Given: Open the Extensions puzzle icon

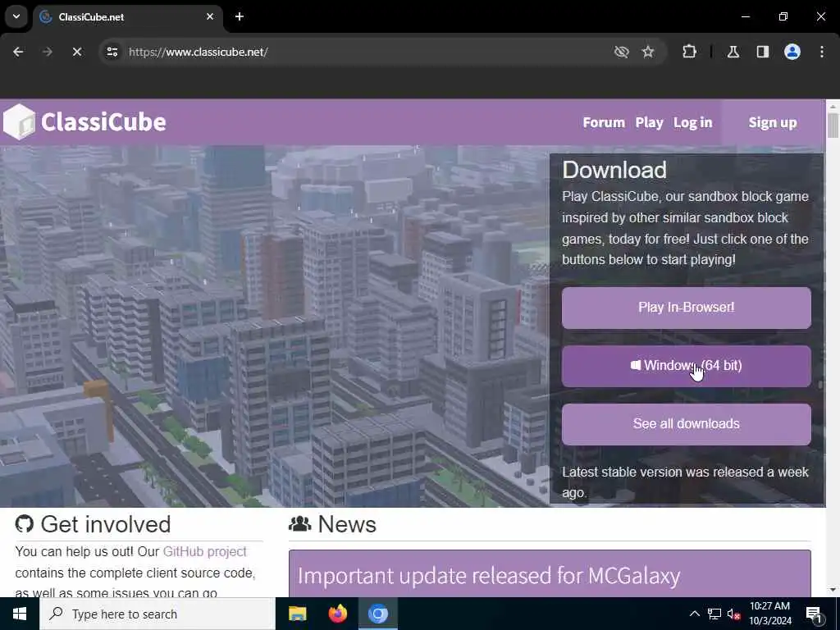Looking at the screenshot, I should click(x=689, y=52).
